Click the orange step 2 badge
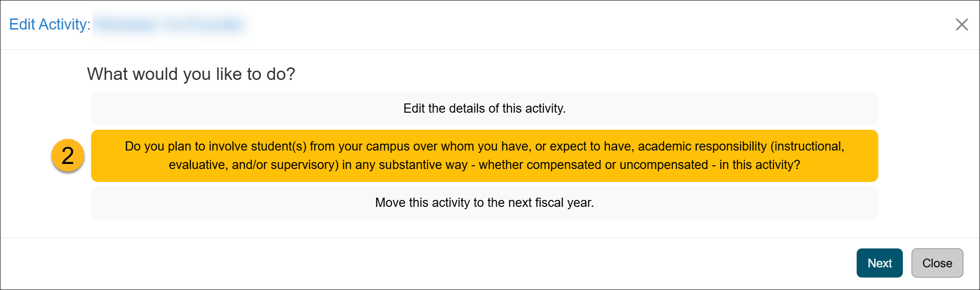This screenshot has width=980, height=290. pyautogui.click(x=68, y=156)
